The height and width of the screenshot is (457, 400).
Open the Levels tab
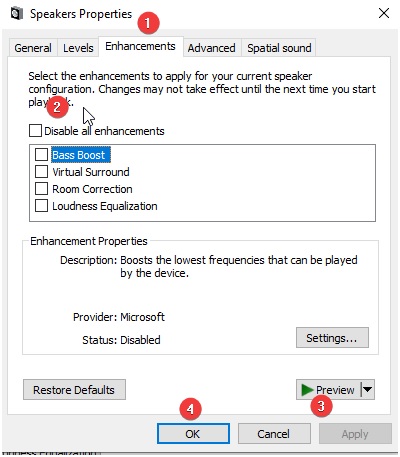78,48
